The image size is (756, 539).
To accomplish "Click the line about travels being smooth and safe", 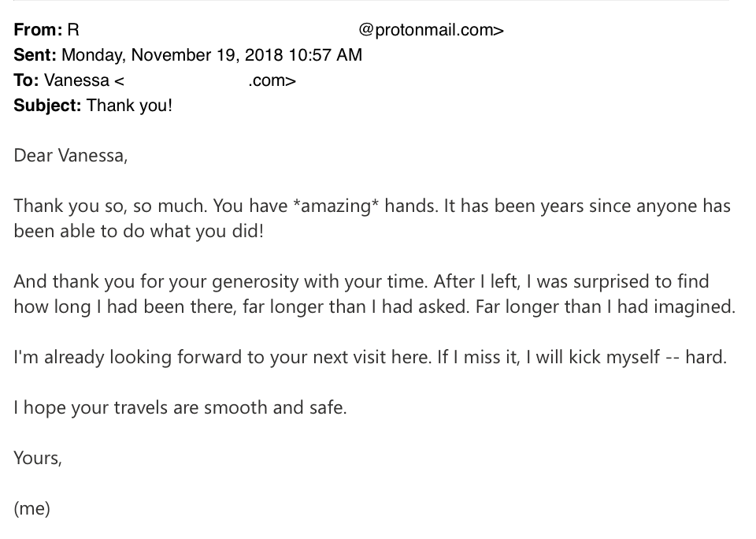I will tap(180, 407).
